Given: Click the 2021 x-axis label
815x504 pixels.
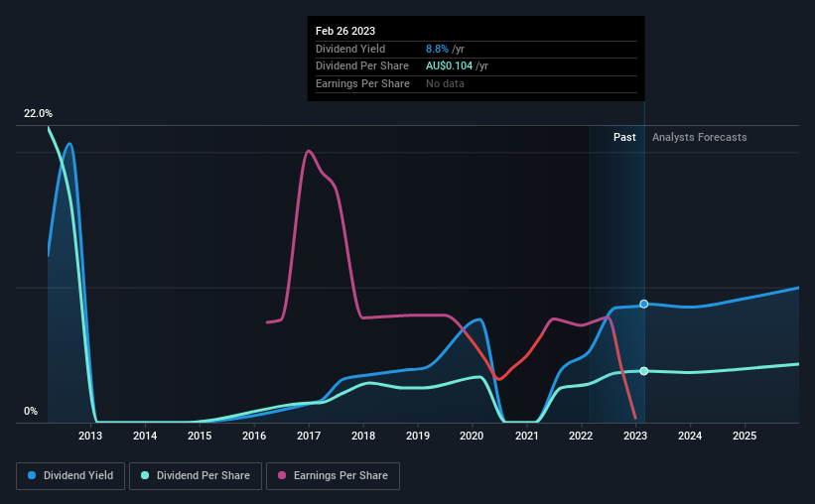Looking at the screenshot, I should tap(526, 436).
